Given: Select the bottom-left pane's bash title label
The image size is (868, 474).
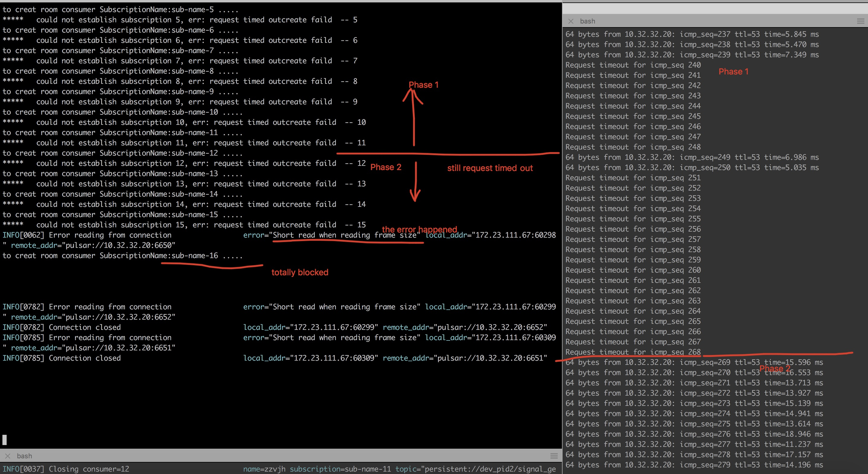Looking at the screenshot, I should coord(24,456).
